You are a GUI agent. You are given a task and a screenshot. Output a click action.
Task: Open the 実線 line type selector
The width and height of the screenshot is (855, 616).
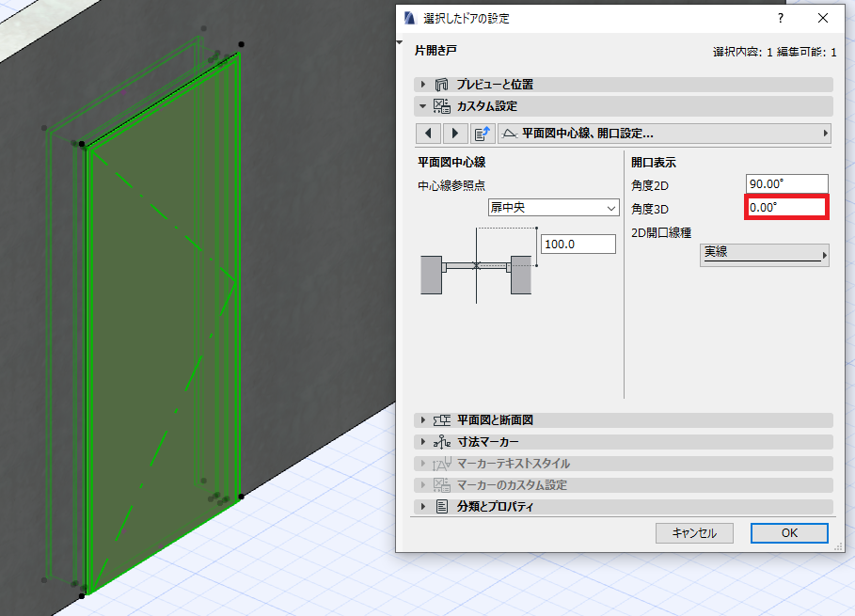point(765,255)
